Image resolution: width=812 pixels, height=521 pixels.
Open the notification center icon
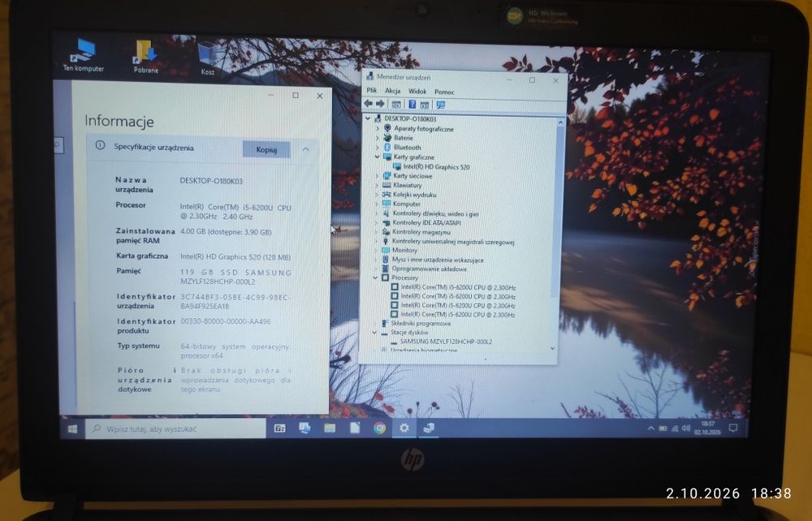[x=733, y=428]
